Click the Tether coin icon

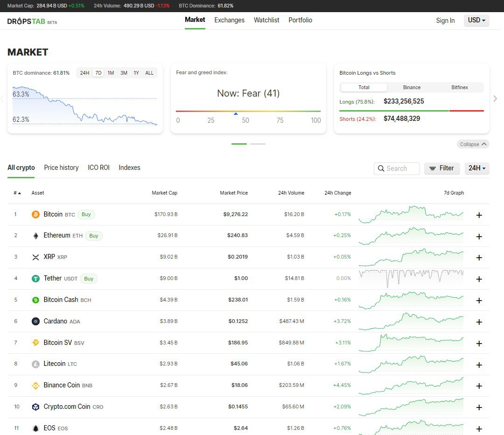point(35,279)
